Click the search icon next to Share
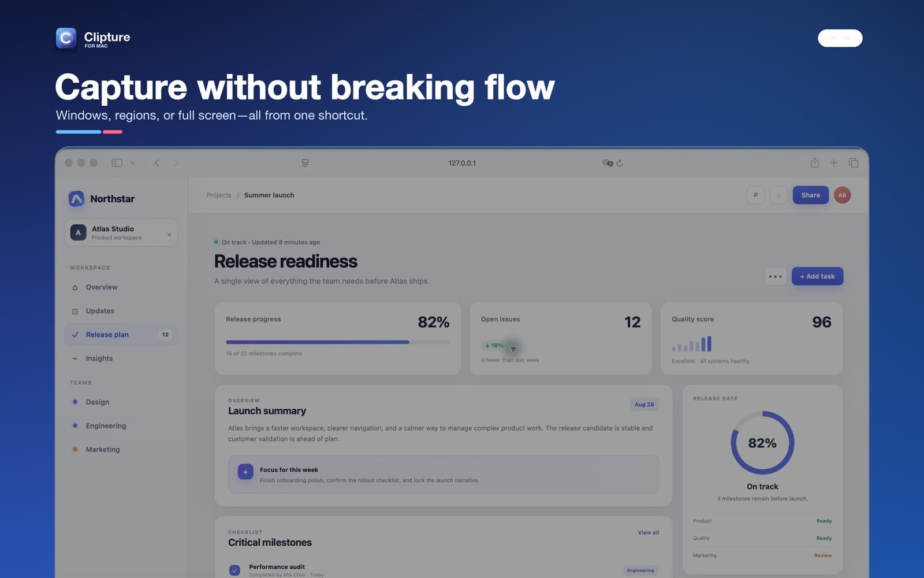The image size is (924, 578). pyautogui.click(x=755, y=195)
